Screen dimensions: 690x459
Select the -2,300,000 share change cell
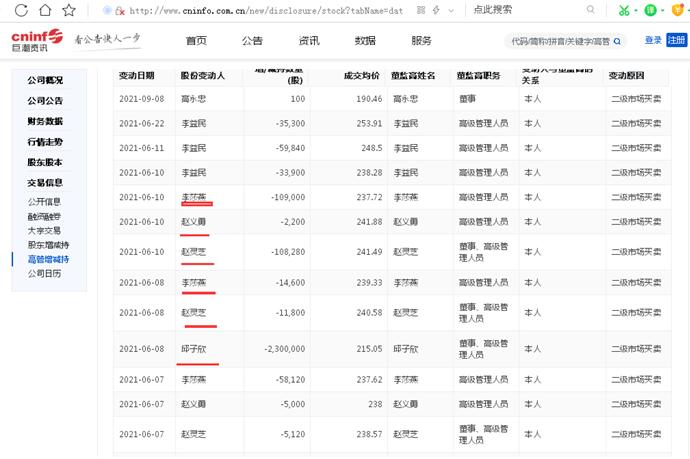coord(285,349)
